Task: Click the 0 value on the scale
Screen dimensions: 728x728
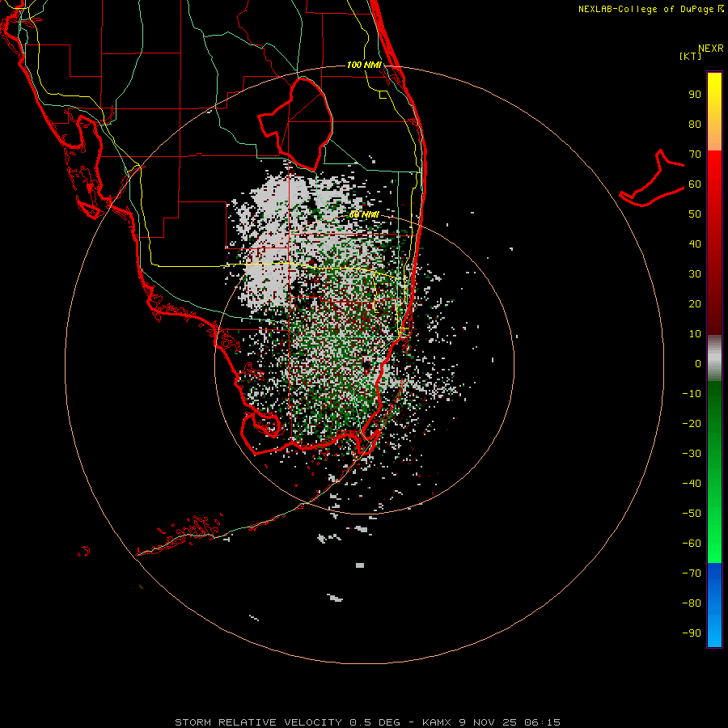Action: [x=698, y=364]
